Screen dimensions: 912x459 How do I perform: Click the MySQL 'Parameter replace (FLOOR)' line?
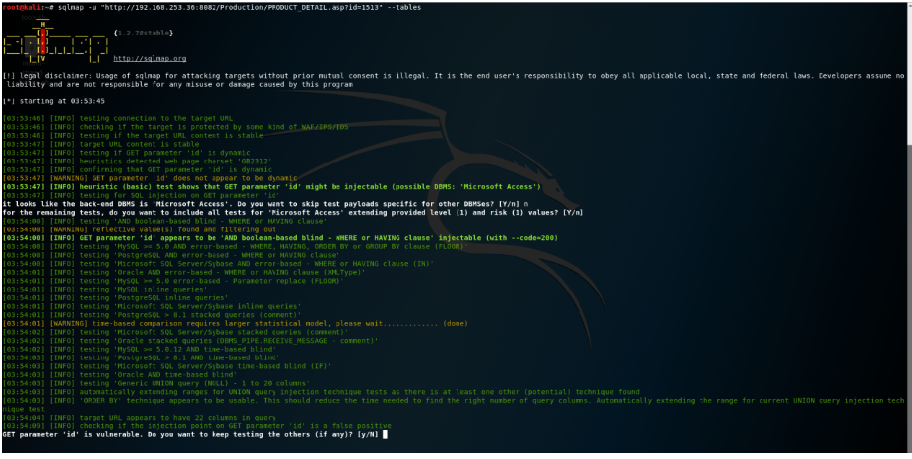[x=173, y=281]
